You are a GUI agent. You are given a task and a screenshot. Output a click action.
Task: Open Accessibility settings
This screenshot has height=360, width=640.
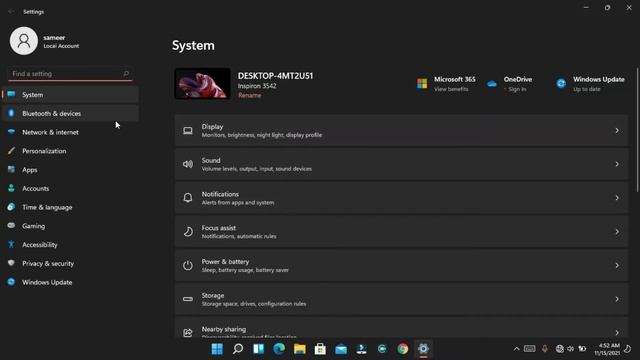pos(70,245)
